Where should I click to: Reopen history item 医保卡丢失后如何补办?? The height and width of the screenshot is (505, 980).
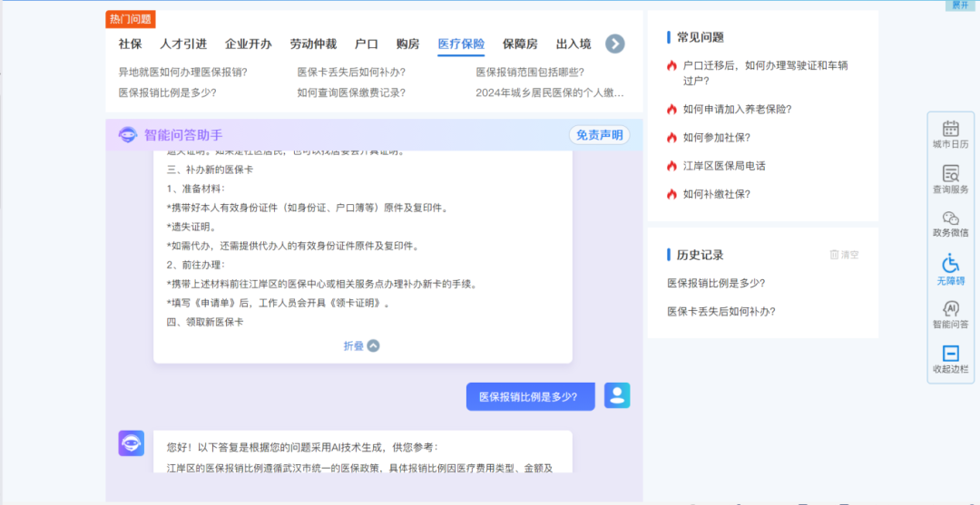pos(720,311)
